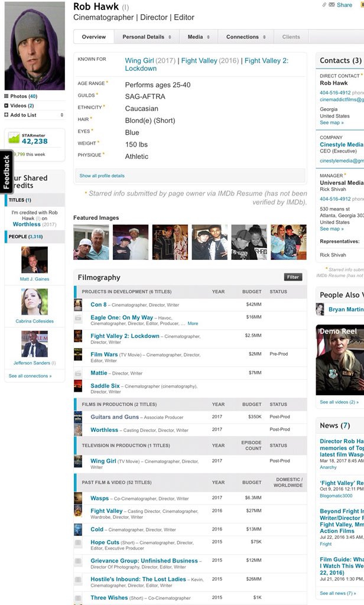Image resolution: width=364 pixels, height=605 pixels.
Task: Open the Three Wishes title link
Action: (109, 598)
